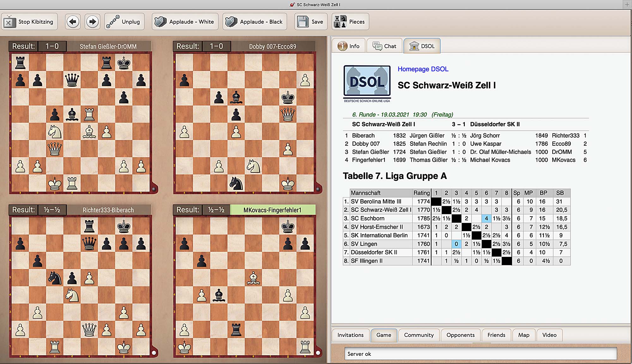Viewport: 632px width, 364px height.
Task: Select the MKovacs-Fingerfehler1 board header
Action: [x=273, y=210]
